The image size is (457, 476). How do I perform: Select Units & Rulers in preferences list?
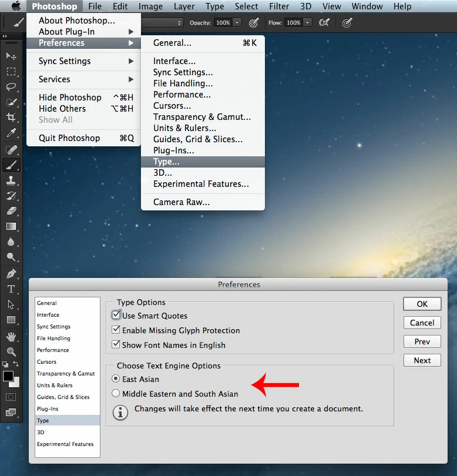pyautogui.click(x=68, y=386)
